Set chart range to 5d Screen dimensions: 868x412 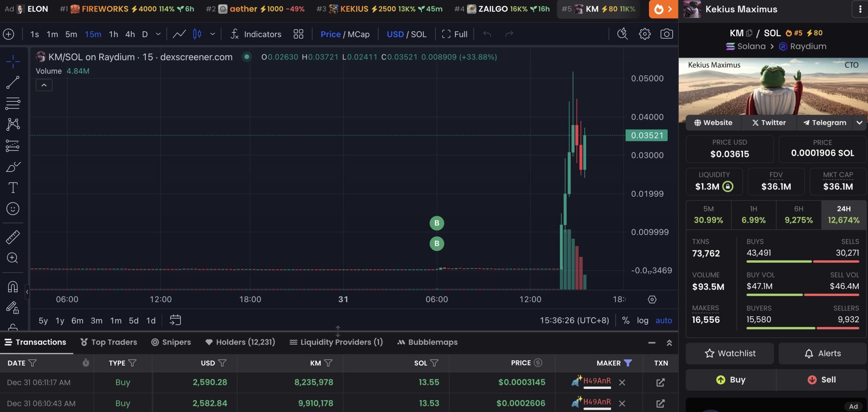(134, 320)
